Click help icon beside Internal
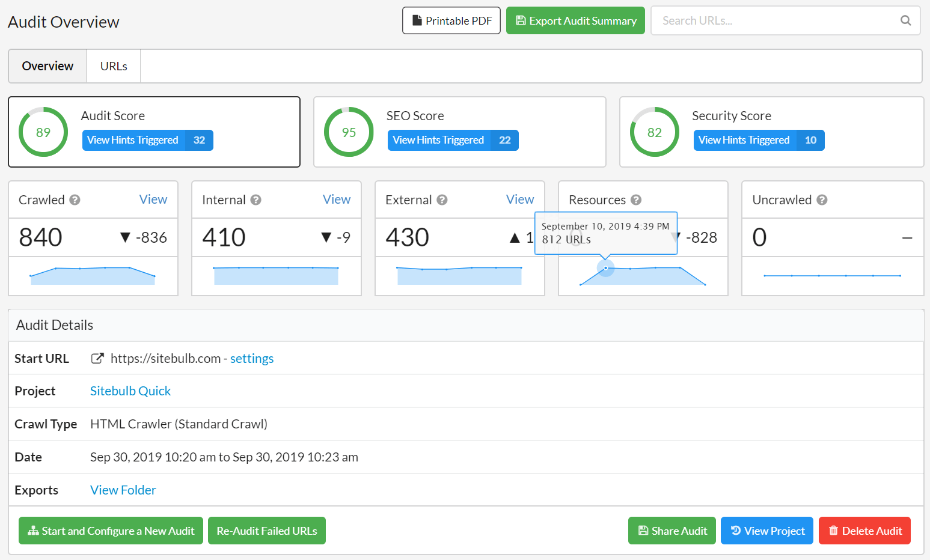The image size is (930, 560). [255, 200]
